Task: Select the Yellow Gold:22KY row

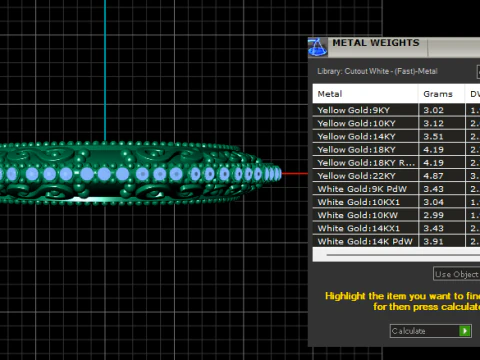Action: 396,176
